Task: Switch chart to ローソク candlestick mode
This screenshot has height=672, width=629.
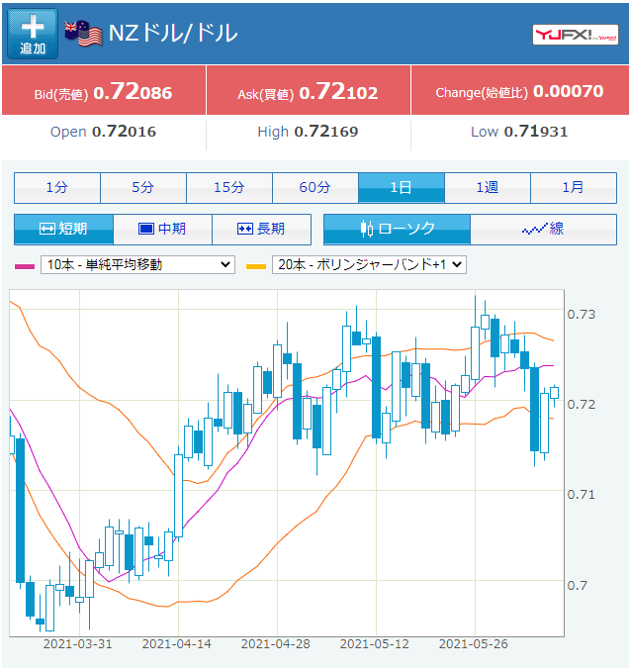Action: point(397,230)
